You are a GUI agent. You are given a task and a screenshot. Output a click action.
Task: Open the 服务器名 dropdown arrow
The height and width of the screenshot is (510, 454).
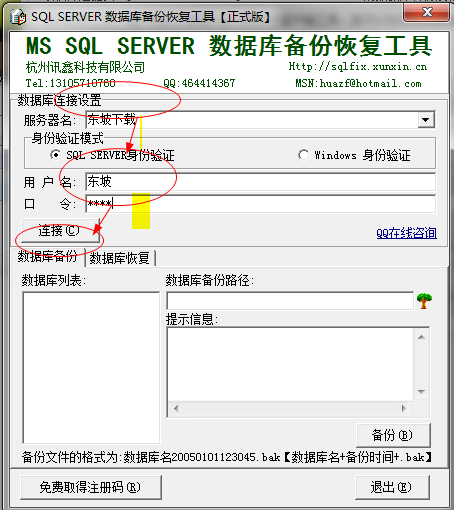(x=426, y=120)
